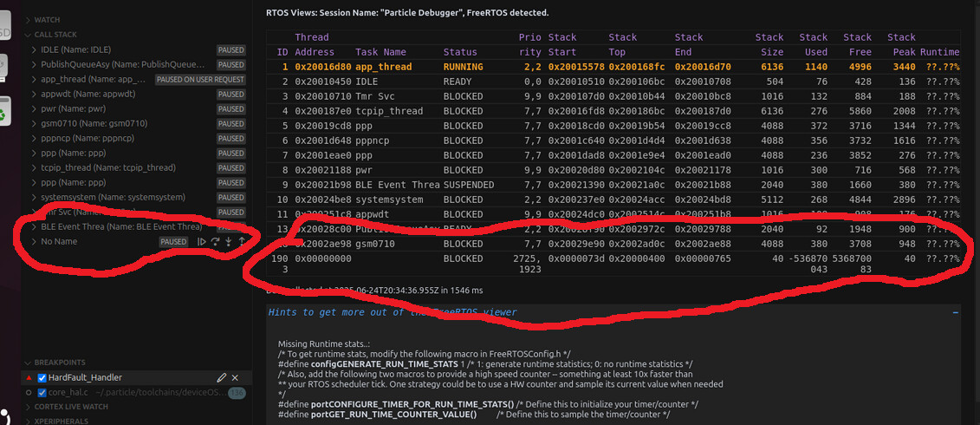Click the PAUSED ON USER REQUEST label
980x425 pixels.
[200, 80]
